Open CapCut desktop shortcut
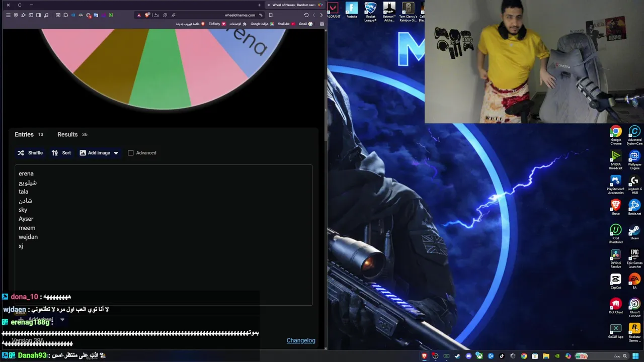644x362 pixels. click(616, 282)
